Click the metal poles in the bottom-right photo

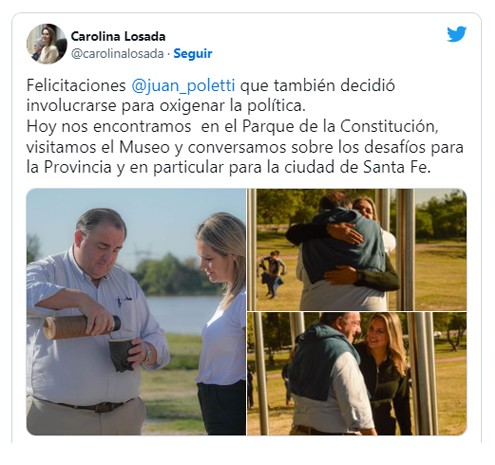[422, 373]
